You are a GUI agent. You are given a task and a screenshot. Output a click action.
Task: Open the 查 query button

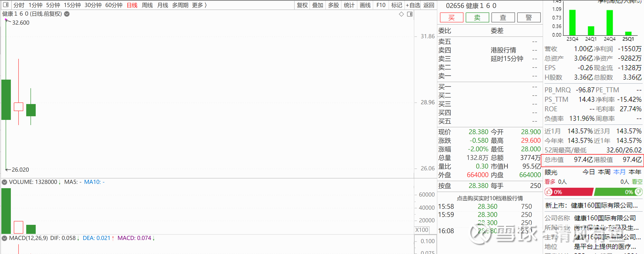coord(503,17)
